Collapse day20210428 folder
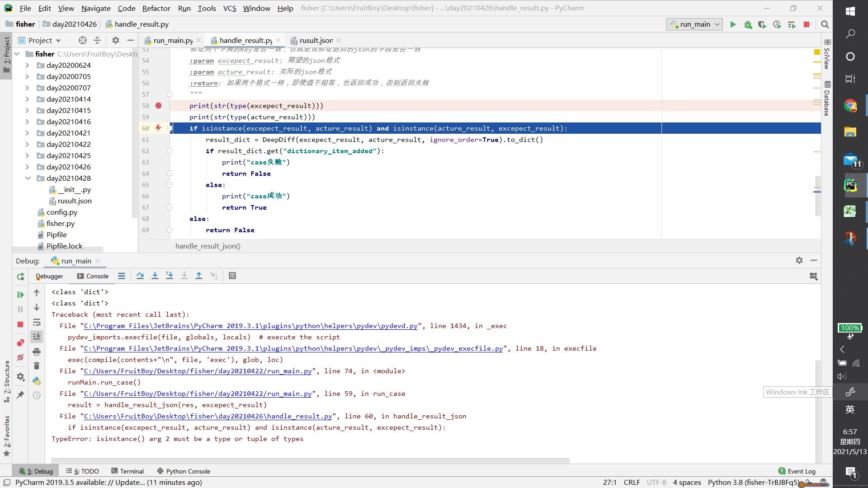The height and width of the screenshot is (488, 868). pyautogui.click(x=27, y=178)
